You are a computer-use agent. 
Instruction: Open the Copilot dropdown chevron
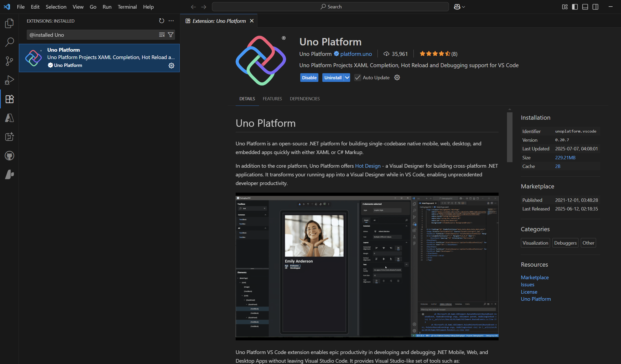click(463, 7)
